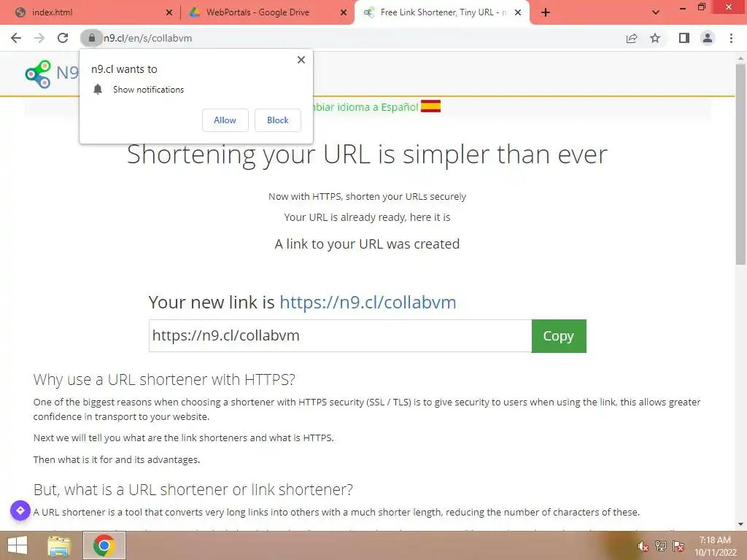Allow n9.cl notifications
This screenshot has height=560, width=747.
pyautogui.click(x=225, y=120)
